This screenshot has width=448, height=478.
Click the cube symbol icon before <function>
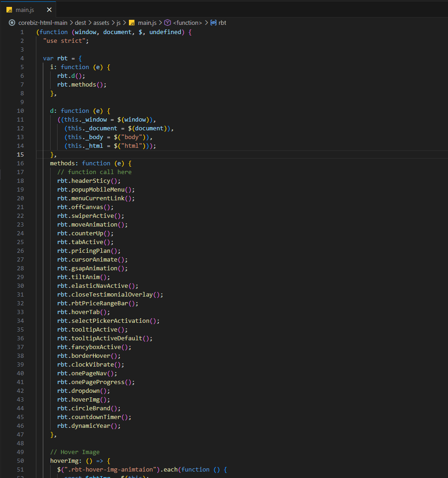[x=167, y=23]
